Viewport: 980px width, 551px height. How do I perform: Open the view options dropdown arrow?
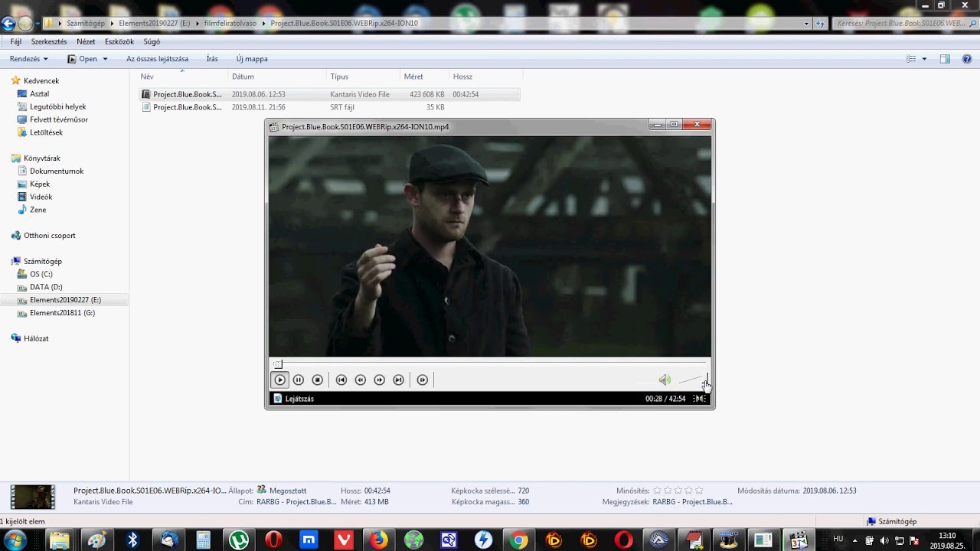(924, 59)
